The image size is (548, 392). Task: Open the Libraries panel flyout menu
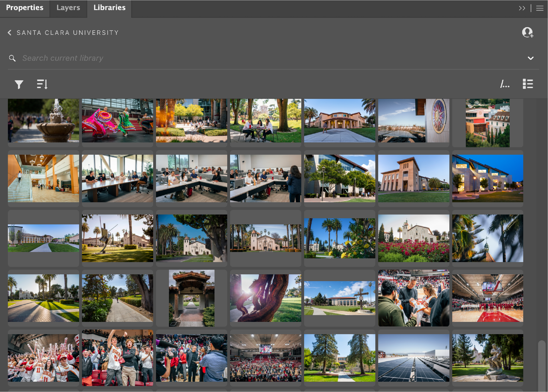click(x=539, y=8)
